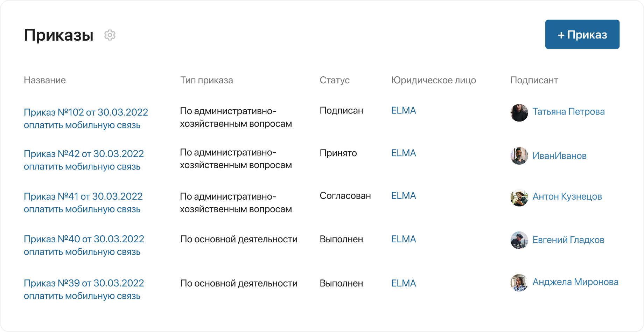The image size is (644, 332).
Task: Click the Тип приказа column header
Action: (206, 80)
